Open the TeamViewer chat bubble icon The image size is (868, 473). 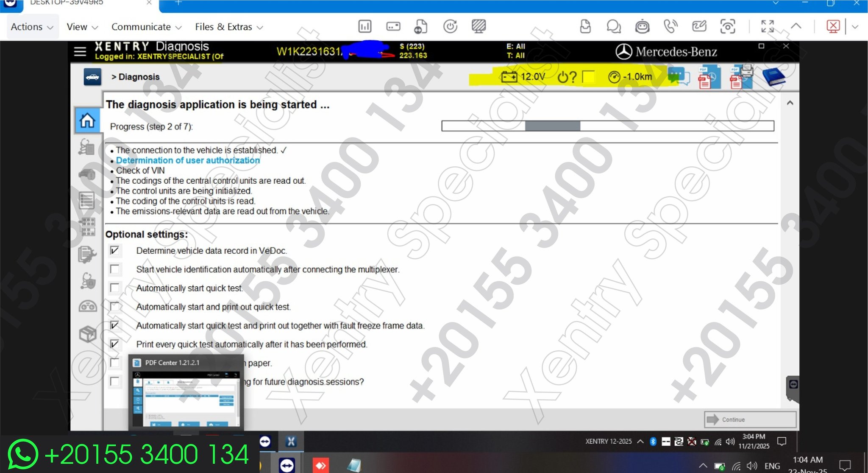click(613, 27)
